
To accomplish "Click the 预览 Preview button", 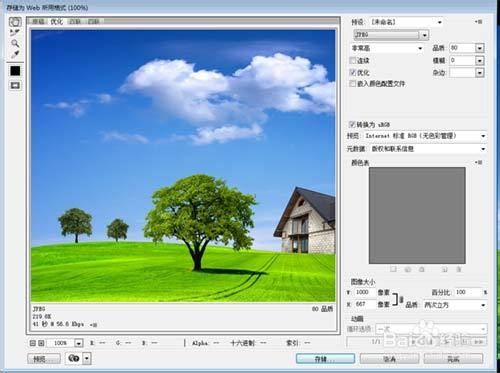I will [44, 359].
